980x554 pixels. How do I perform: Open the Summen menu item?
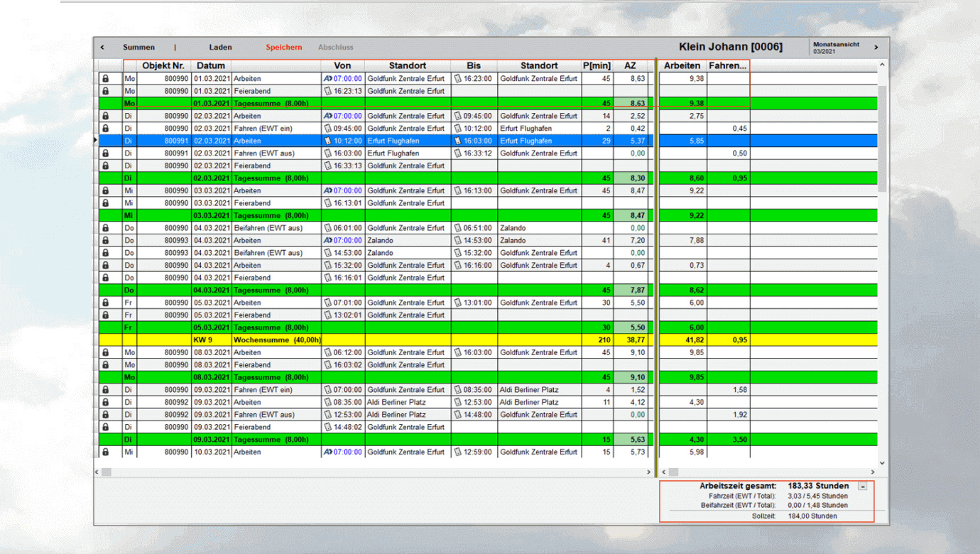click(138, 48)
